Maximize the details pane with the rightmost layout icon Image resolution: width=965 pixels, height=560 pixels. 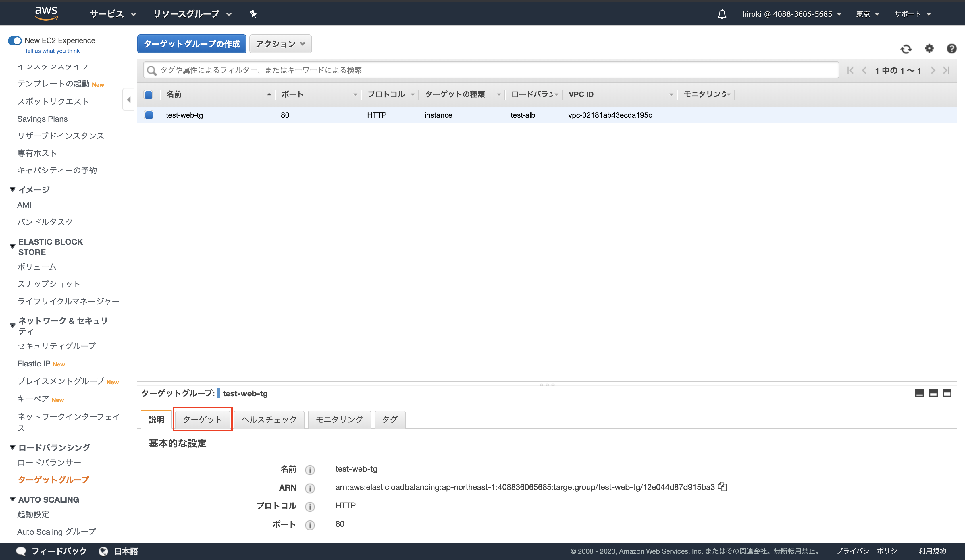point(947,393)
